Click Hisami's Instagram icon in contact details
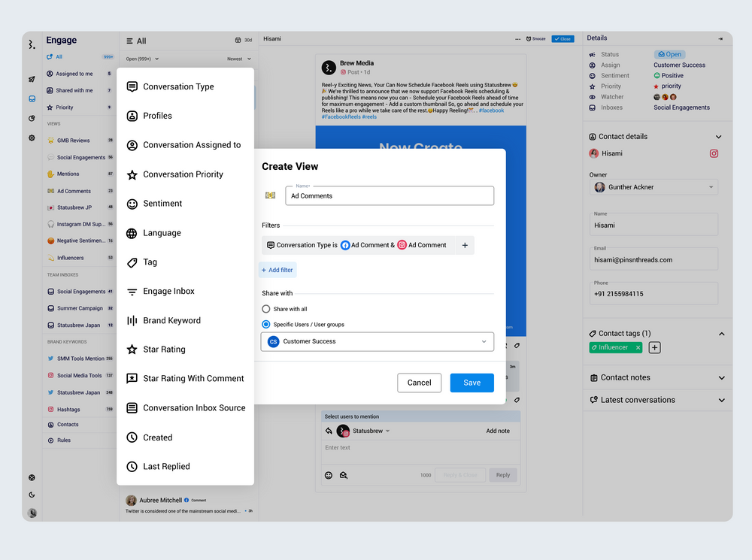 [x=714, y=153]
